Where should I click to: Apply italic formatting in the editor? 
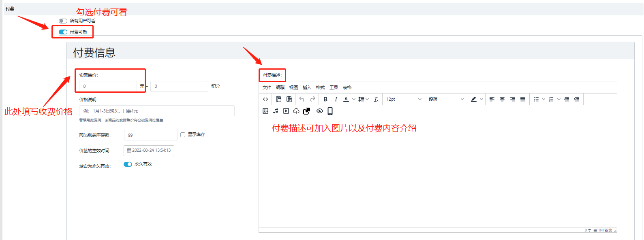point(336,99)
